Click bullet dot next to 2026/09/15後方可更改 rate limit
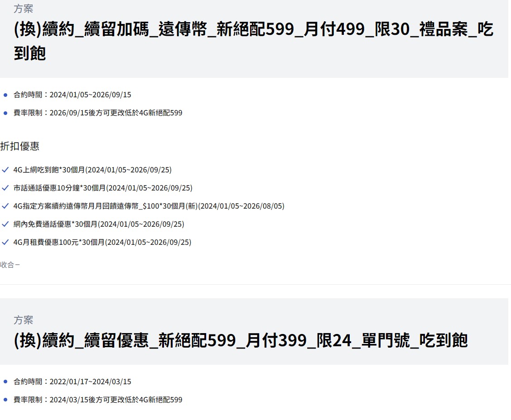The height and width of the screenshot is (420, 511). tap(5, 113)
